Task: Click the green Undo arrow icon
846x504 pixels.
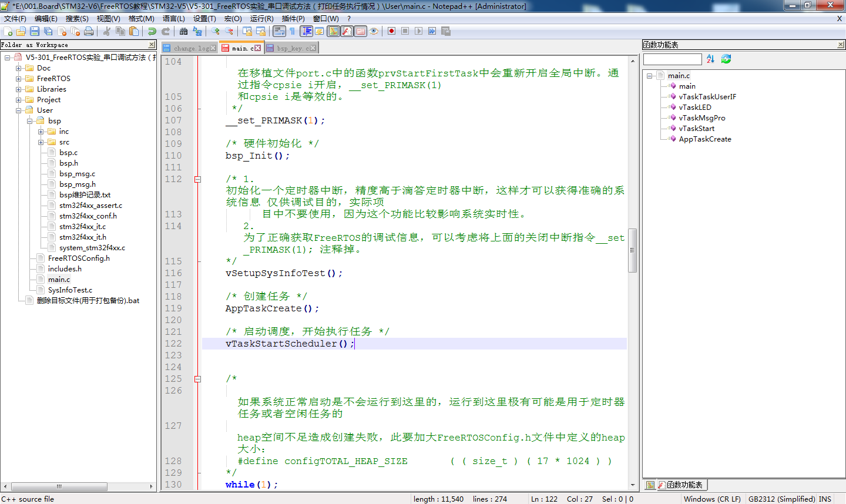Action: [152, 31]
